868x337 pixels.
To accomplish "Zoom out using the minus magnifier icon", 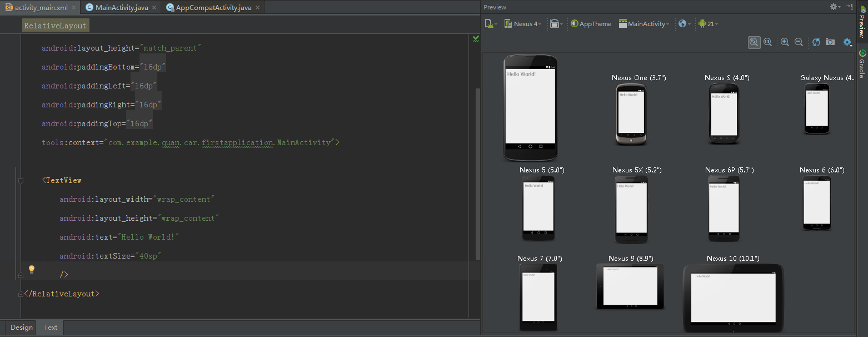I will pos(799,42).
